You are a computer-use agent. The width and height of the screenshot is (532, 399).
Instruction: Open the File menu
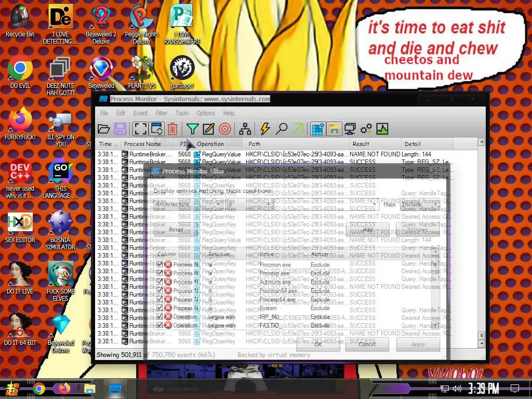click(x=104, y=113)
